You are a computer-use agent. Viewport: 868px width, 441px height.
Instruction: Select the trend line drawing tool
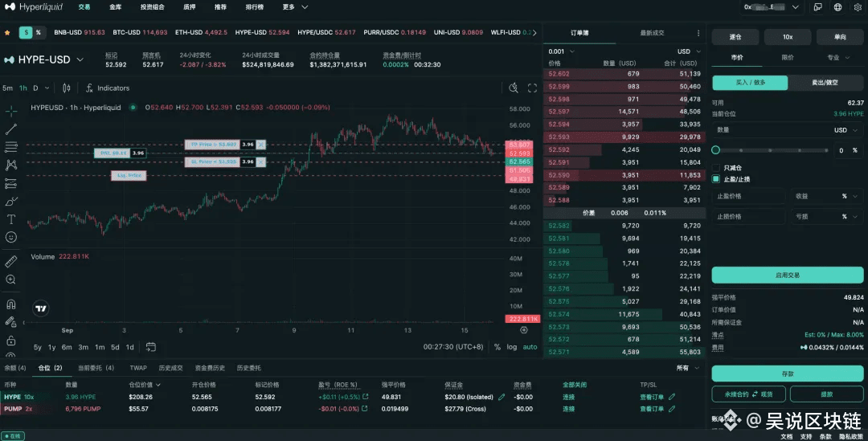click(11, 129)
